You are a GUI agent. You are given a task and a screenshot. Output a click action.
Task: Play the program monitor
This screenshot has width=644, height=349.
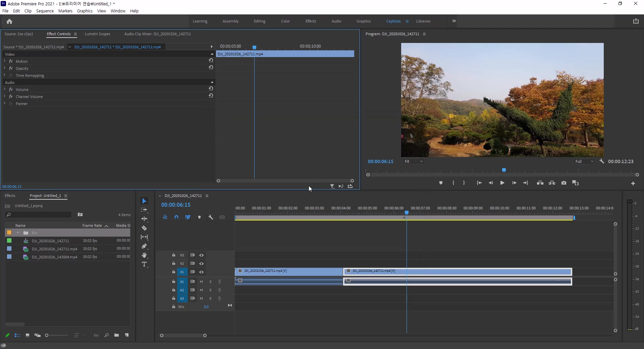click(502, 183)
